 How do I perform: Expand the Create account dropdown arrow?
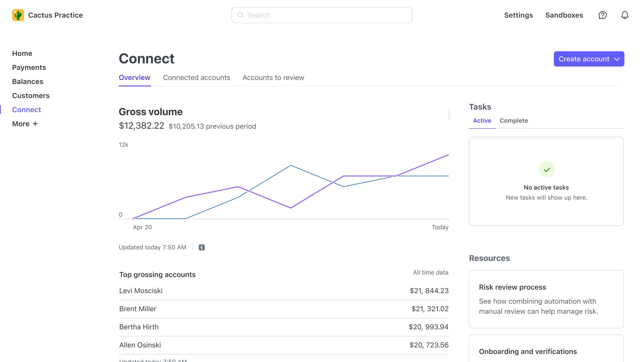pyautogui.click(x=617, y=59)
